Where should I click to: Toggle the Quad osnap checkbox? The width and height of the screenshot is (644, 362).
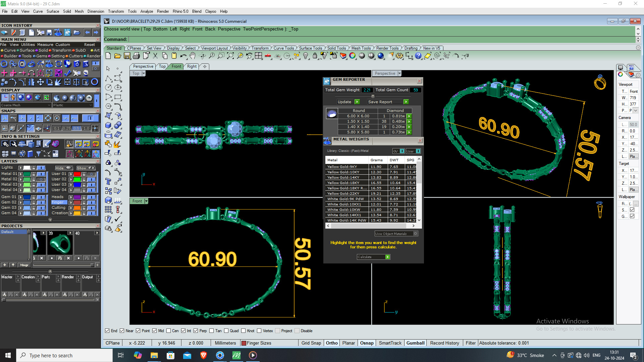(226, 331)
